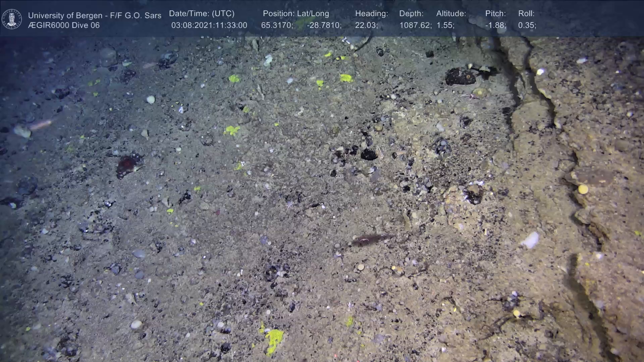Click the altitude value 1.55
Viewport: 644px width, 362px height.
(x=445, y=25)
